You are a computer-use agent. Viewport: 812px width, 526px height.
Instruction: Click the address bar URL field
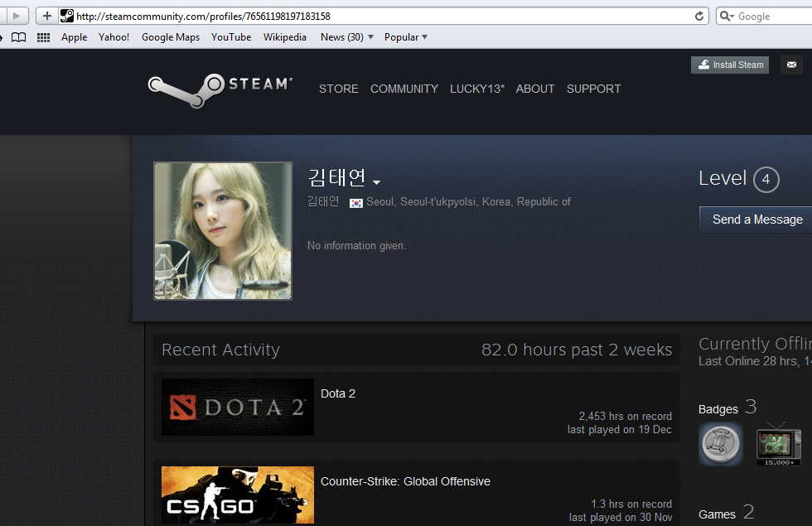click(x=383, y=16)
